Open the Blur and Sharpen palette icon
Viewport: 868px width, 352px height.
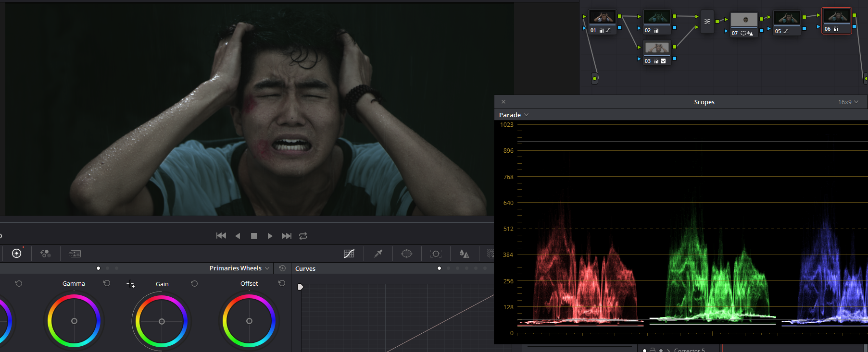(464, 254)
